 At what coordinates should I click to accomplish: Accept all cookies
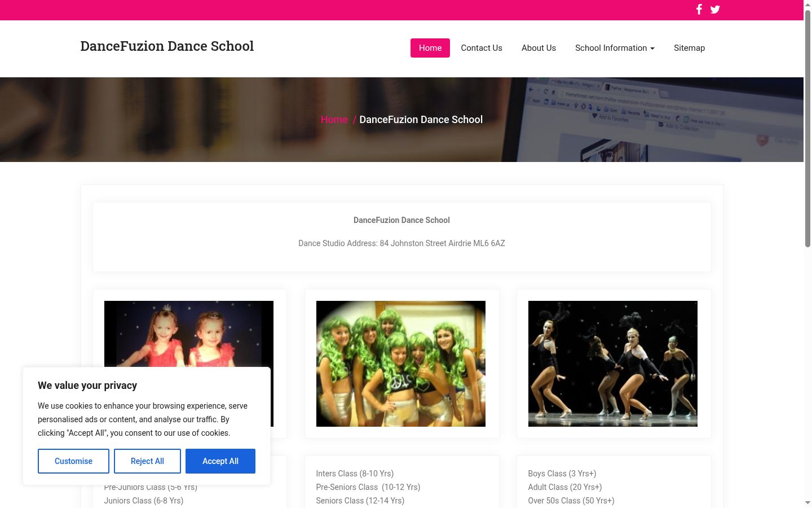tap(220, 461)
